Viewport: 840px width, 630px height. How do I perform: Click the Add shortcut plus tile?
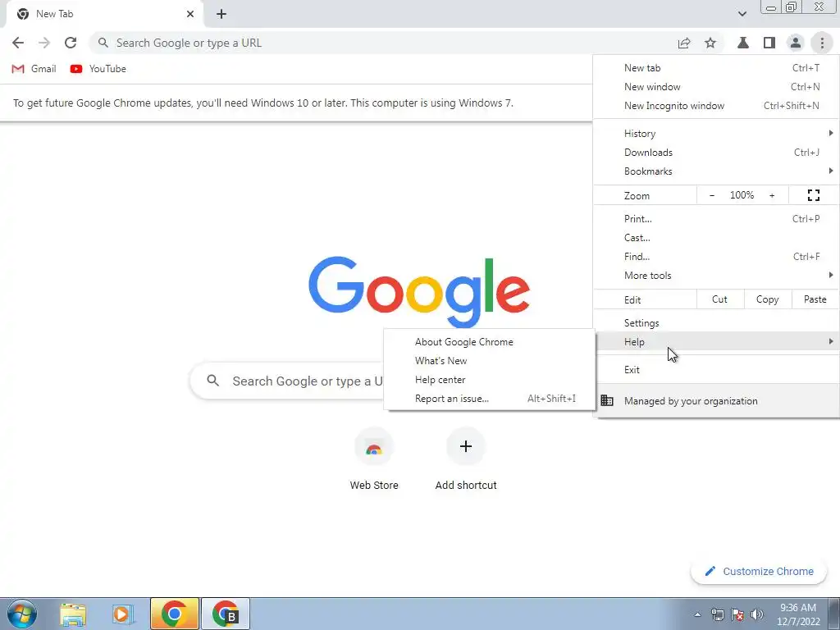tap(466, 459)
